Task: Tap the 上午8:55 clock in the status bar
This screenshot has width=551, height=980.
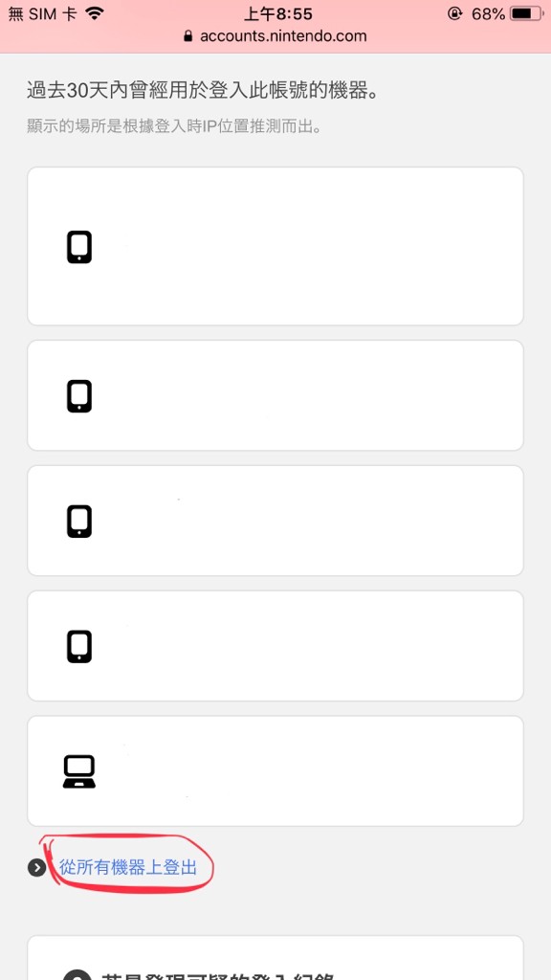Action: 277,13
